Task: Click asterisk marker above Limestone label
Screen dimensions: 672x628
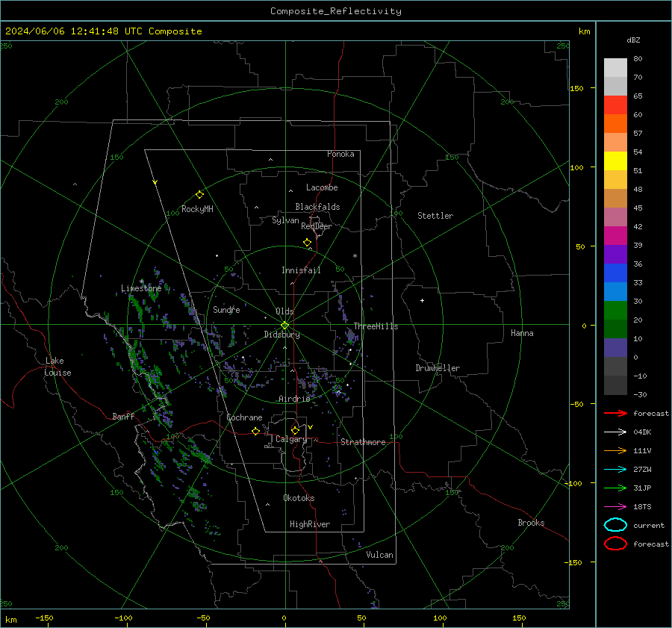Action: [x=141, y=282]
